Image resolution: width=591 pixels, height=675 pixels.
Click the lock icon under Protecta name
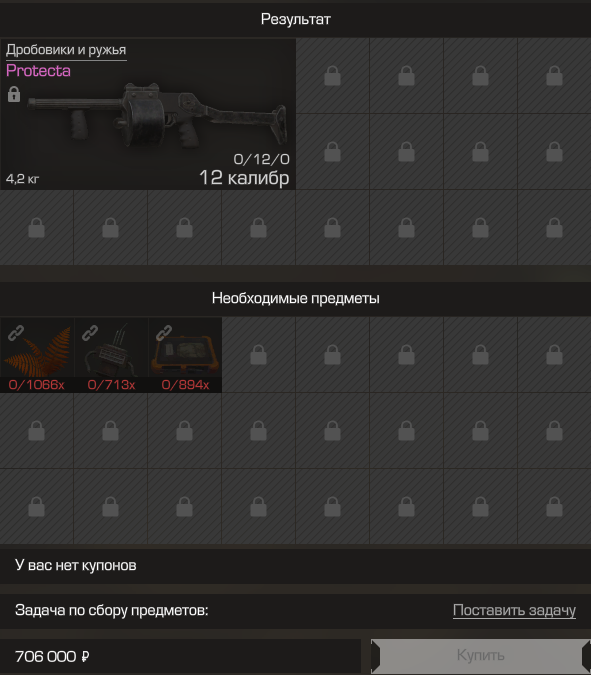click(14, 94)
